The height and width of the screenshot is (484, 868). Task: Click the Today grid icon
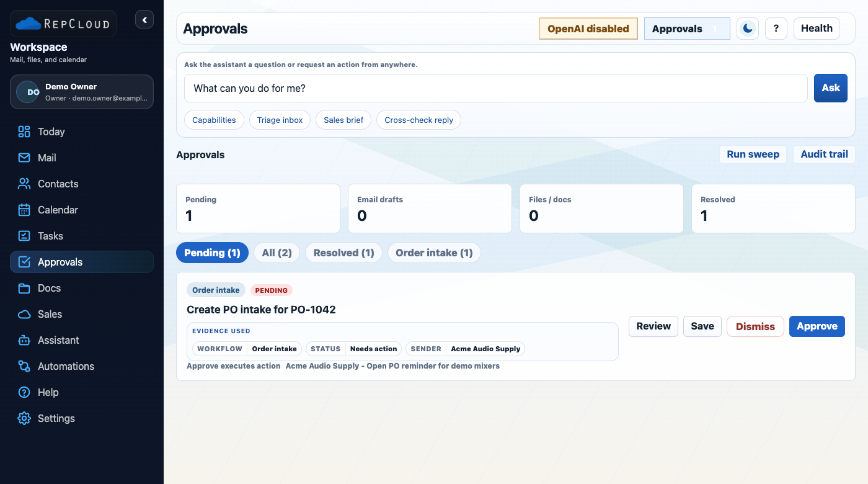(24, 132)
